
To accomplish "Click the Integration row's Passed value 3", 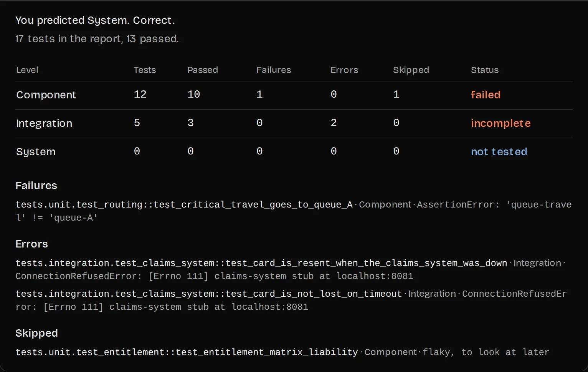I will pos(191,123).
